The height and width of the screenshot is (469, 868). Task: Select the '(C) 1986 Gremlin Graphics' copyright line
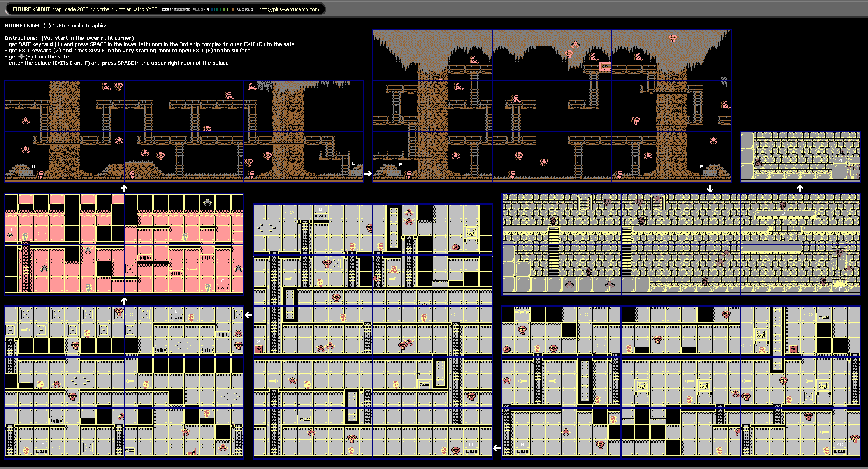pyautogui.click(x=75, y=25)
